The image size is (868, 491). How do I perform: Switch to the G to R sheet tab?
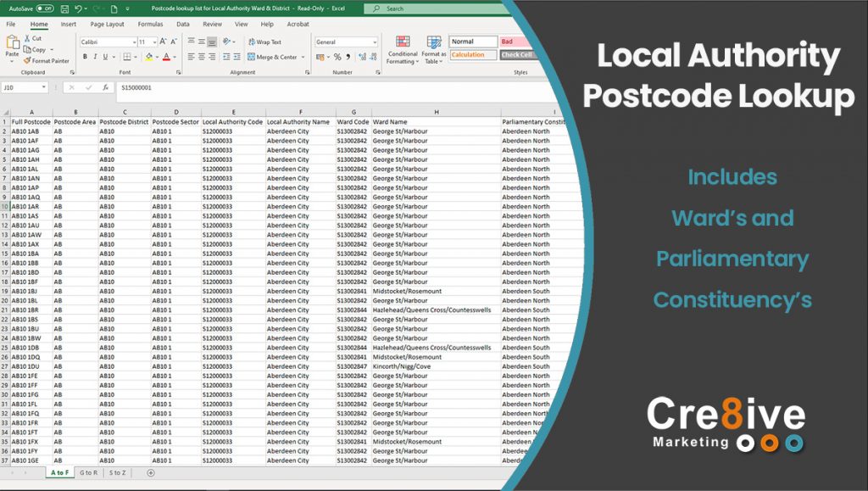tap(87, 472)
